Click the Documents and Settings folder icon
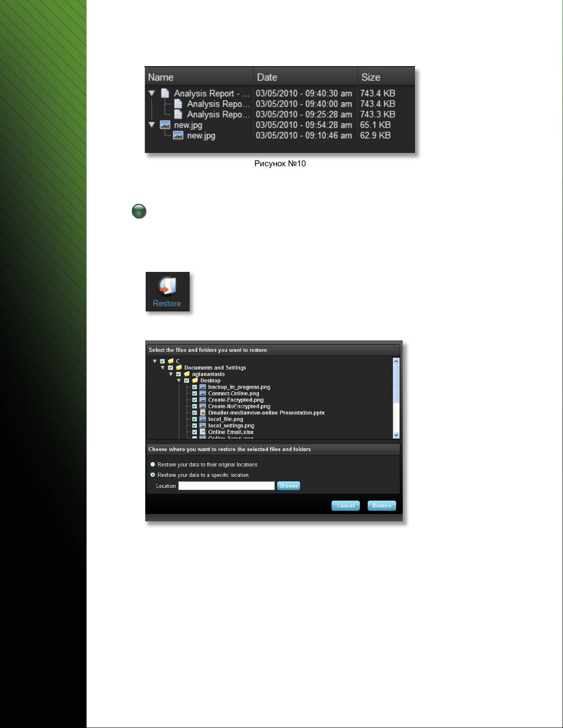This screenshot has height=728, width=563. pos(179,368)
